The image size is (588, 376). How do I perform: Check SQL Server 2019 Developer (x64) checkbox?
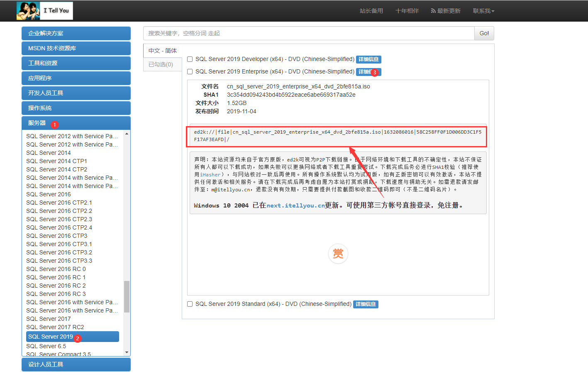coord(190,59)
